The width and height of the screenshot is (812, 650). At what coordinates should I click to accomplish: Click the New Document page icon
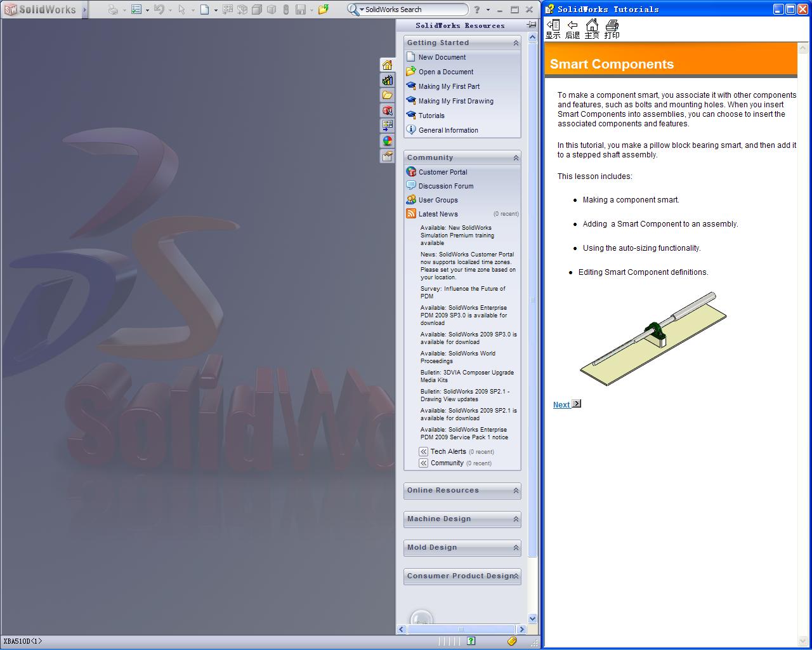[x=411, y=57]
